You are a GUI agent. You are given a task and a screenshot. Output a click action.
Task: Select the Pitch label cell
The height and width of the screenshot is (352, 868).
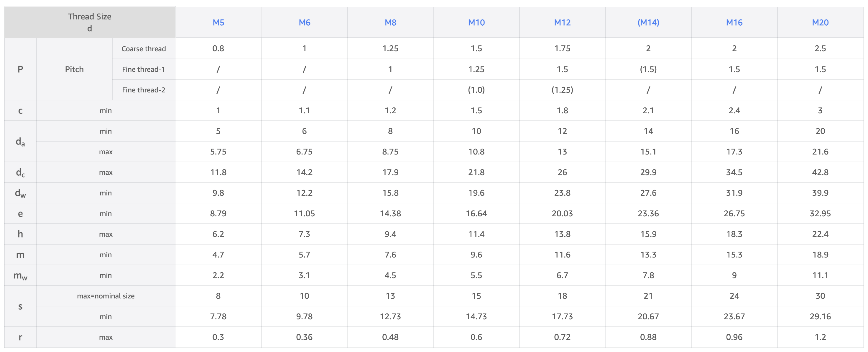74,69
